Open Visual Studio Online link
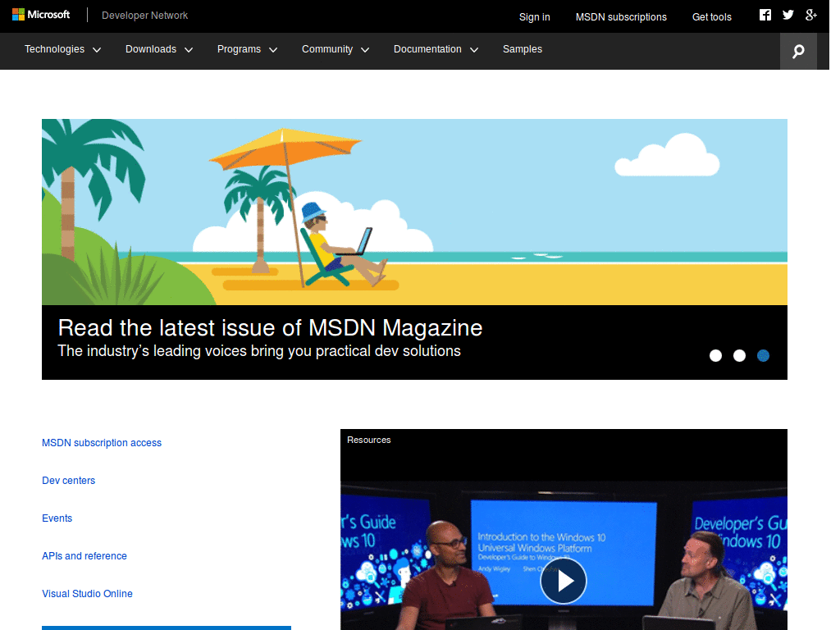Image resolution: width=840 pixels, height=630 pixels. point(87,594)
